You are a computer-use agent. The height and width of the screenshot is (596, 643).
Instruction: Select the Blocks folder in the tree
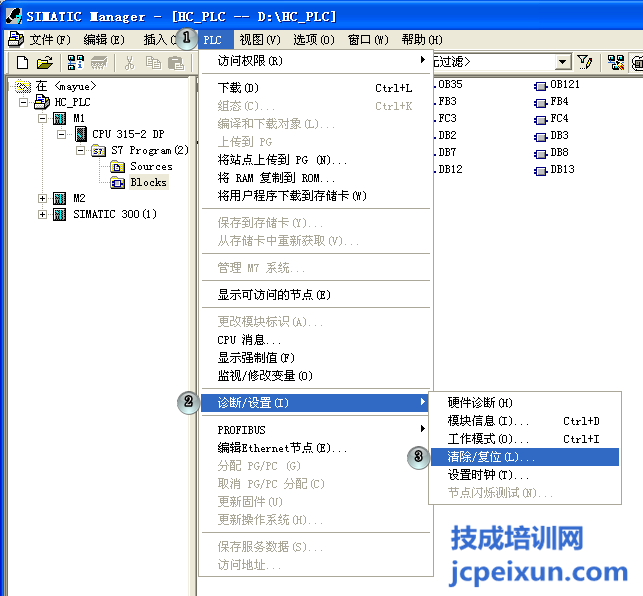pos(148,182)
